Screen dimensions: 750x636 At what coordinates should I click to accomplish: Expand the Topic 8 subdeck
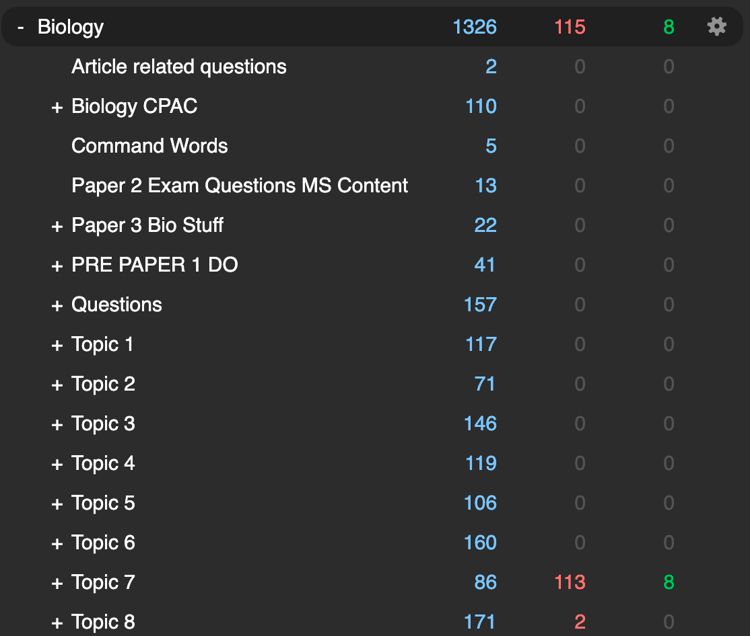(x=57, y=623)
